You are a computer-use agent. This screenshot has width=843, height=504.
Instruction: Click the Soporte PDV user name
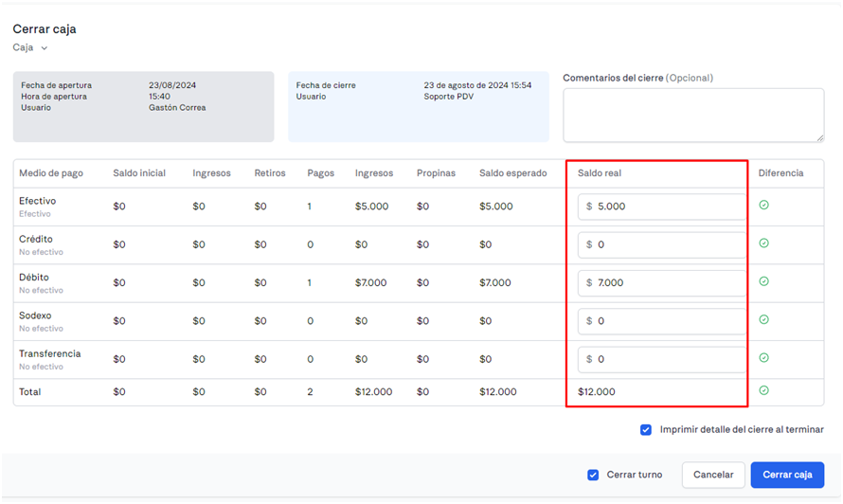[x=448, y=97]
